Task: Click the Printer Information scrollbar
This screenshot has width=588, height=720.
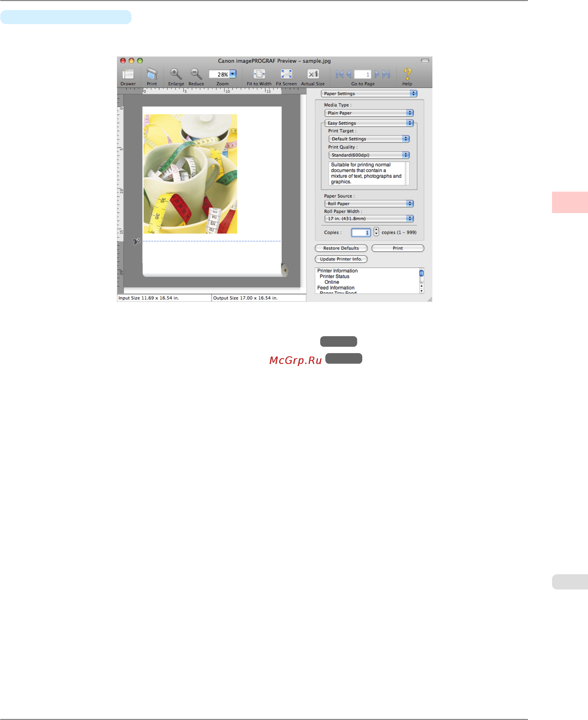Action: (421, 281)
